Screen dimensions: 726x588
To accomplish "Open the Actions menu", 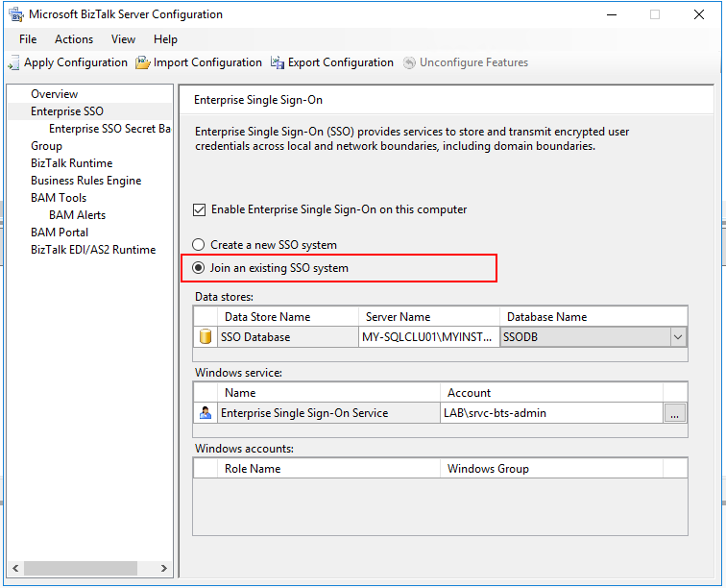I will [x=74, y=39].
